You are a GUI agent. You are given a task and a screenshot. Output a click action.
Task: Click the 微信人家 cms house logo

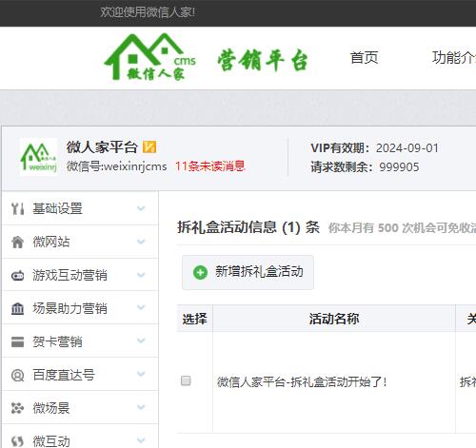[150, 57]
